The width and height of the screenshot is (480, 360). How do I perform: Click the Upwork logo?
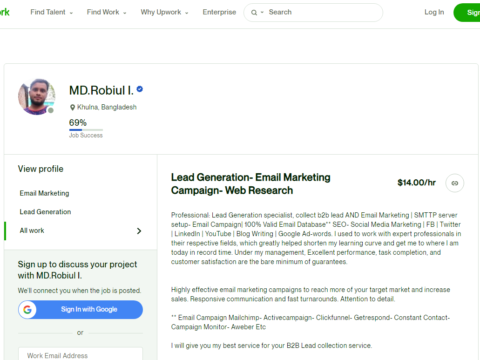point(4,12)
